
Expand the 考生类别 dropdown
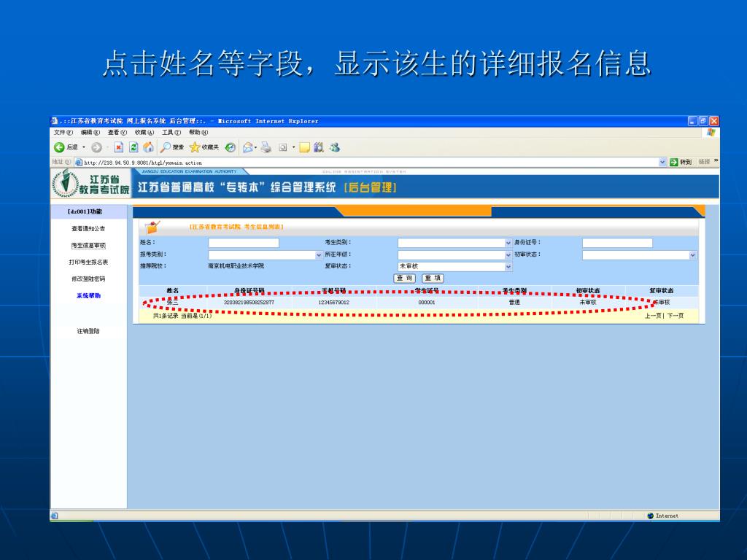[x=508, y=243]
